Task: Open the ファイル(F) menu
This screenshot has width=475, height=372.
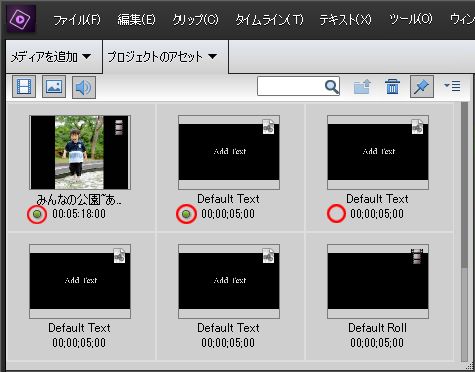Action: coord(77,20)
